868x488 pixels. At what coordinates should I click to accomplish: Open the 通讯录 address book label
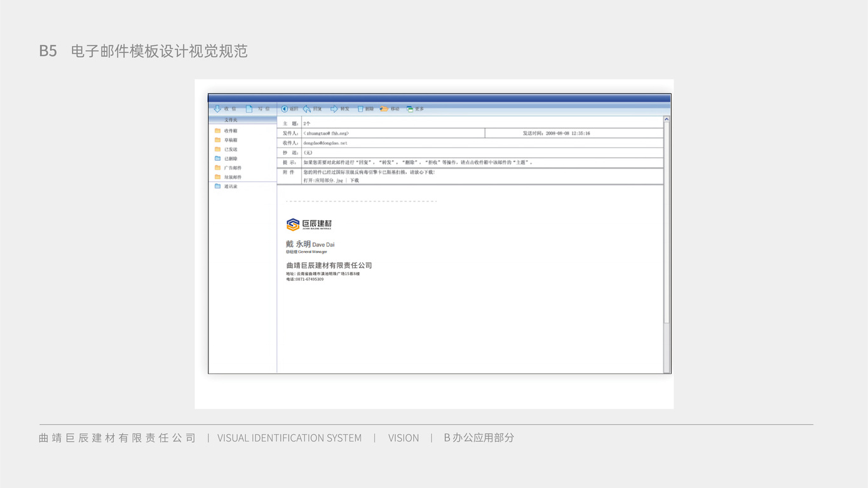pyautogui.click(x=231, y=186)
